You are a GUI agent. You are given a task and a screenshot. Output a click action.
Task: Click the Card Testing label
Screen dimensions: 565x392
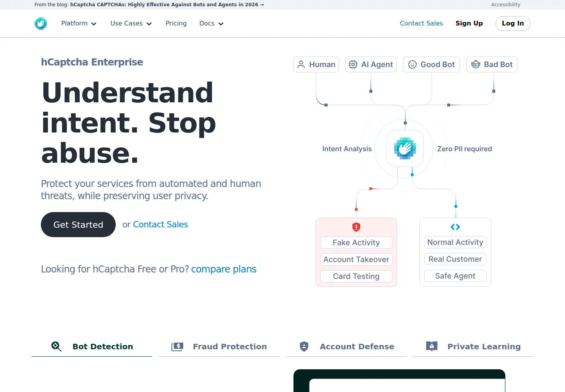pyautogui.click(x=356, y=276)
